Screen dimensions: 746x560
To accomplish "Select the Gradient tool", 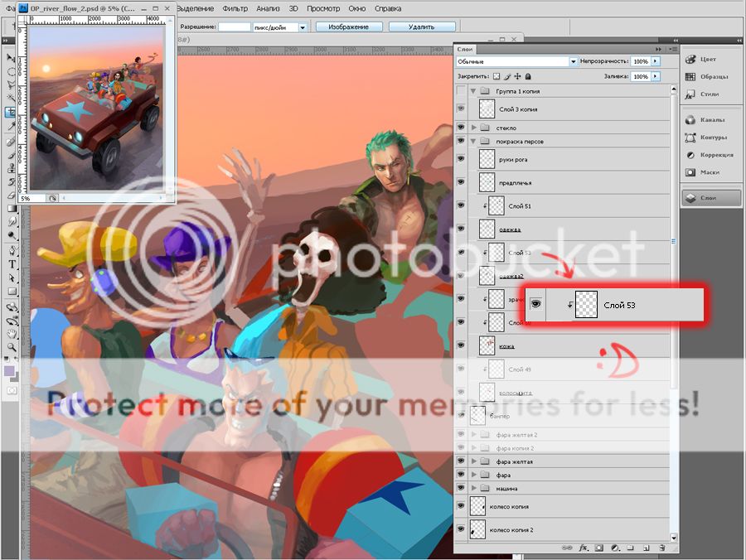I will pos(11,208).
